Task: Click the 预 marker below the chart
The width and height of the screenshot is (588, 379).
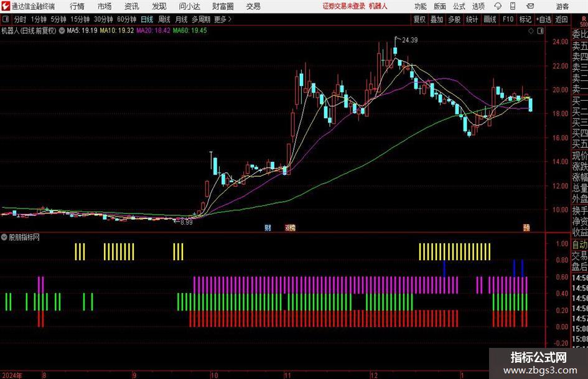Action: tap(526, 227)
